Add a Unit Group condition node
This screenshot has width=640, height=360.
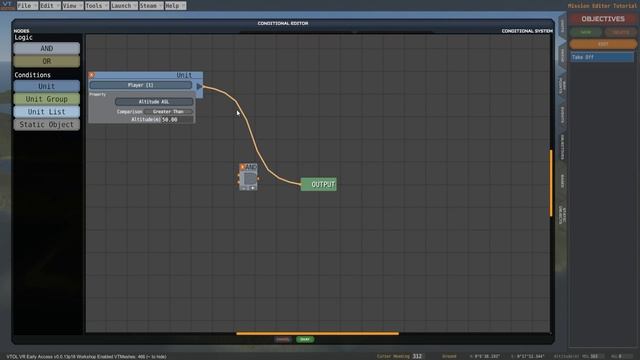click(x=47, y=99)
